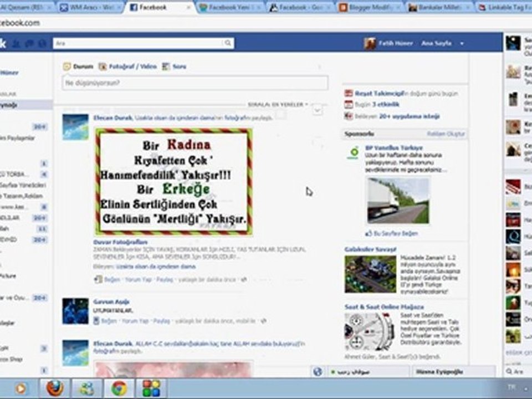Click Fatih Hüner profile picture in header
This screenshot has height=399, width=532.
pyautogui.click(x=370, y=43)
